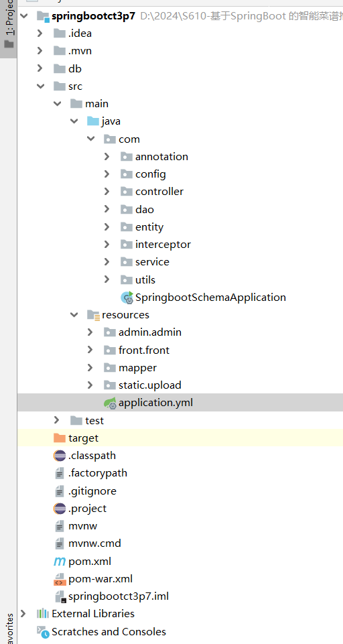Click the Spring application.yml file icon
343x644 pixels.
[x=110, y=403]
